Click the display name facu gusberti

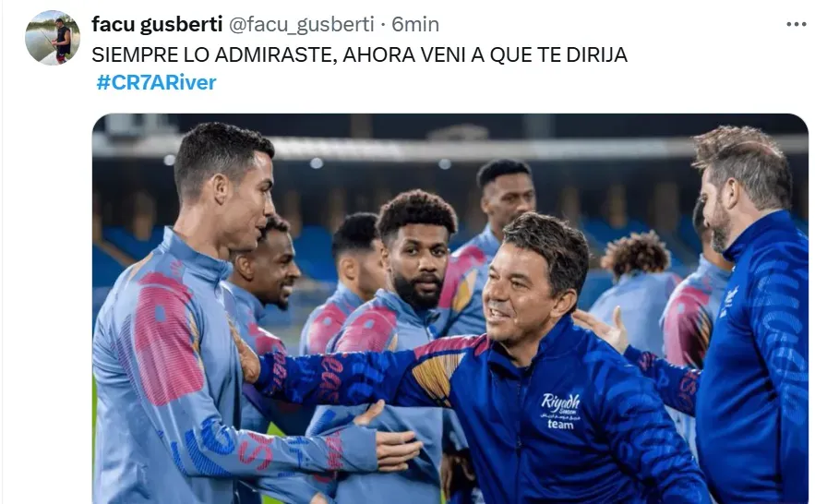157,24
